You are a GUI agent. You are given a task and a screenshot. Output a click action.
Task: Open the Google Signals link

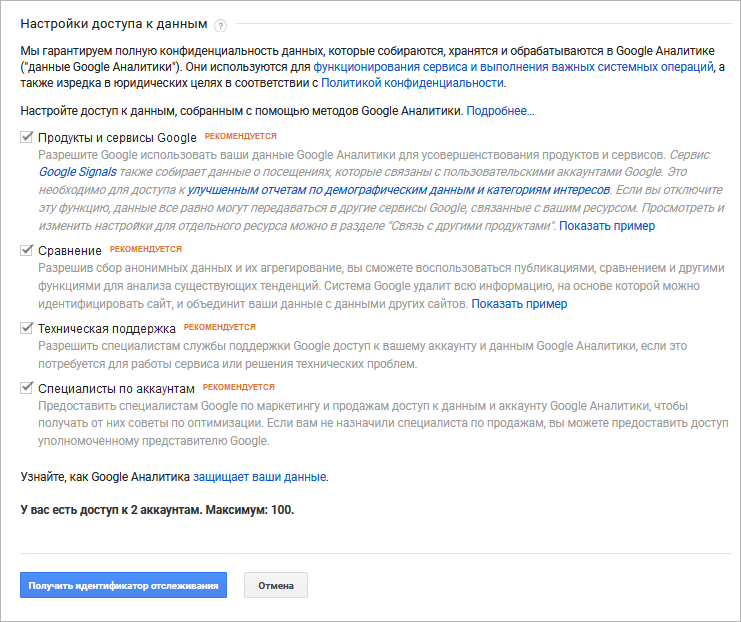tap(78, 172)
